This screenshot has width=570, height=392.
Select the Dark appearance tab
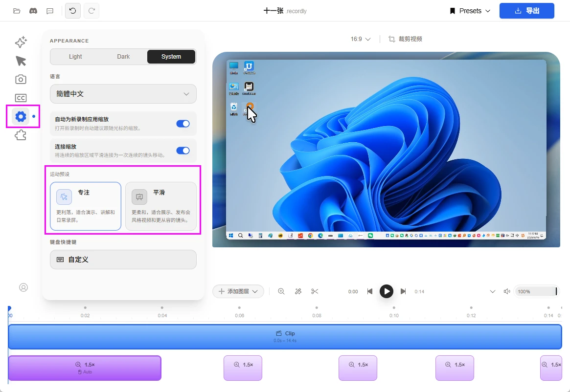click(x=123, y=56)
